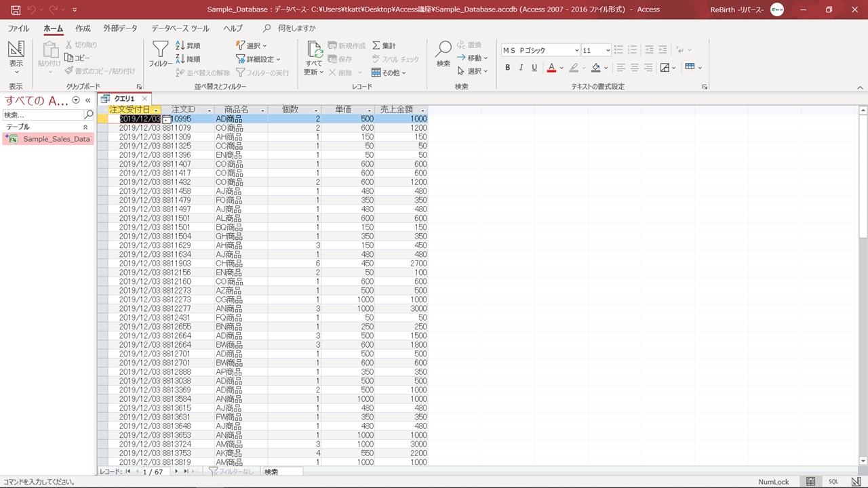Switch to SQL view in status bar

[833, 481]
